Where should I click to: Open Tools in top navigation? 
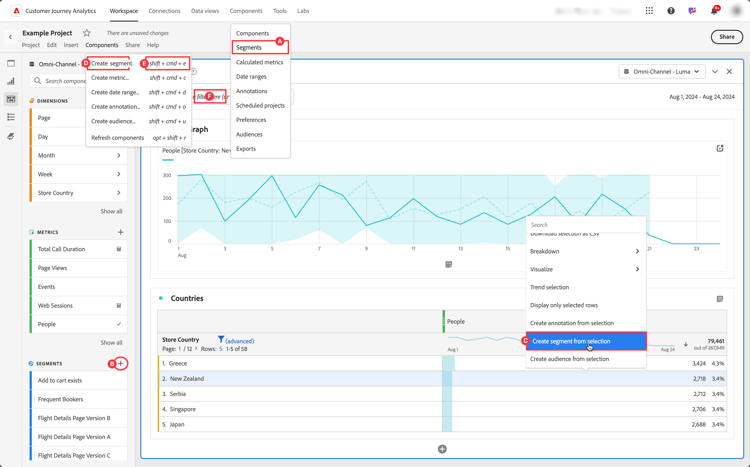pyautogui.click(x=280, y=11)
